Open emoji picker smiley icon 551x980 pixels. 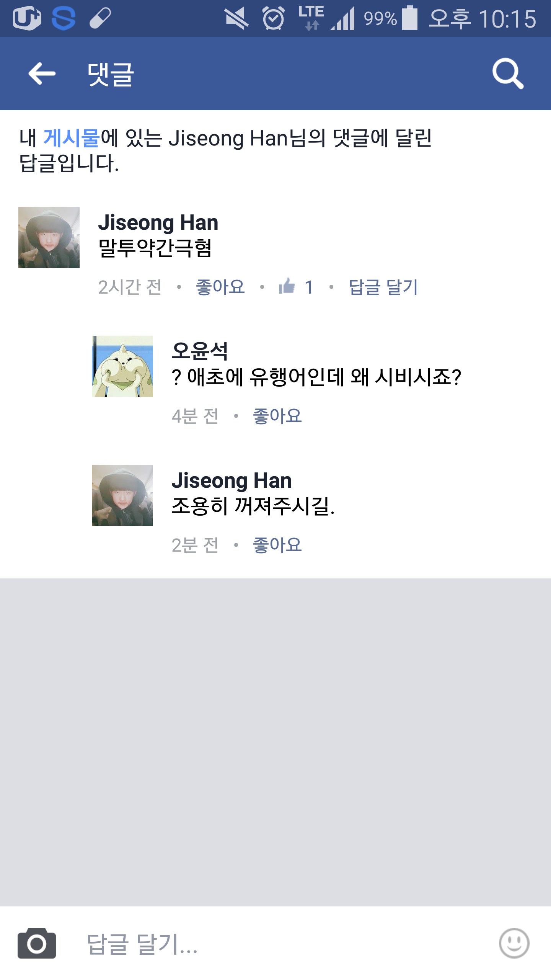[514, 943]
